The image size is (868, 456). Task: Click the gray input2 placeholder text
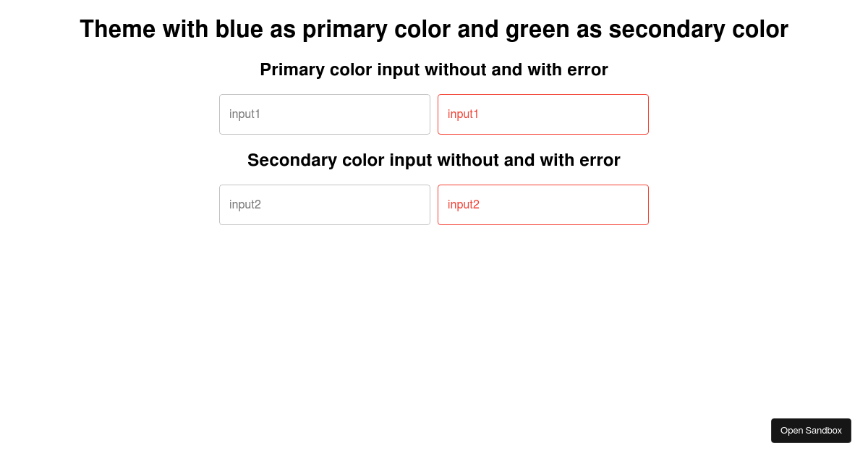tap(245, 205)
